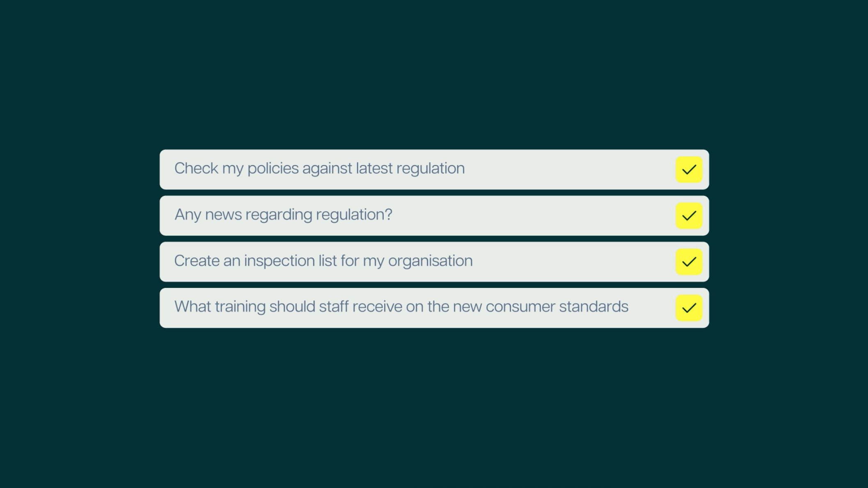Toggle checkbox for the staff training question

pyautogui.click(x=689, y=308)
